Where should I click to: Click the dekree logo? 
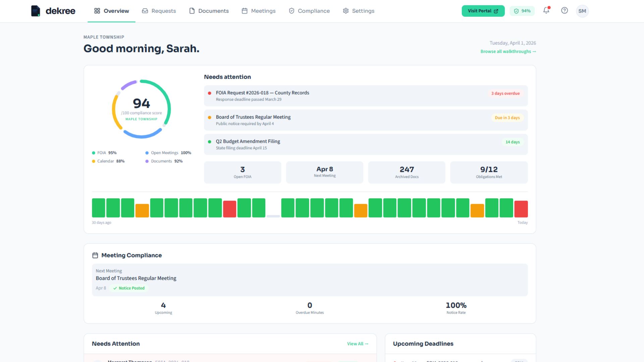[53, 11]
